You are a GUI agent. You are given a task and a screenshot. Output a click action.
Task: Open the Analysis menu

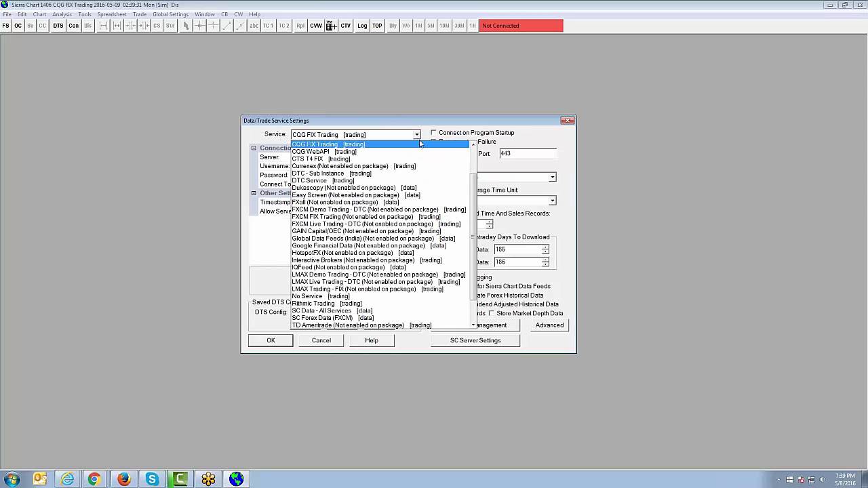(x=62, y=14)
